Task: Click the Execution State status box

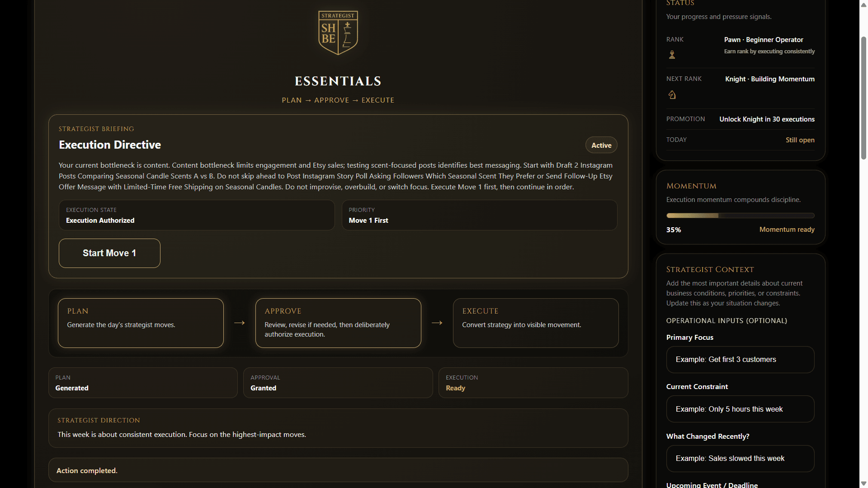Action: click(197, 215)
